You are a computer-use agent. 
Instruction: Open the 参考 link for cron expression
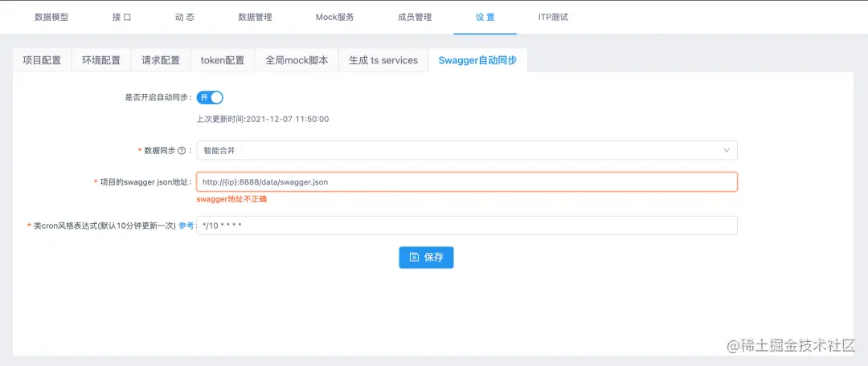(x=186, y=226)
